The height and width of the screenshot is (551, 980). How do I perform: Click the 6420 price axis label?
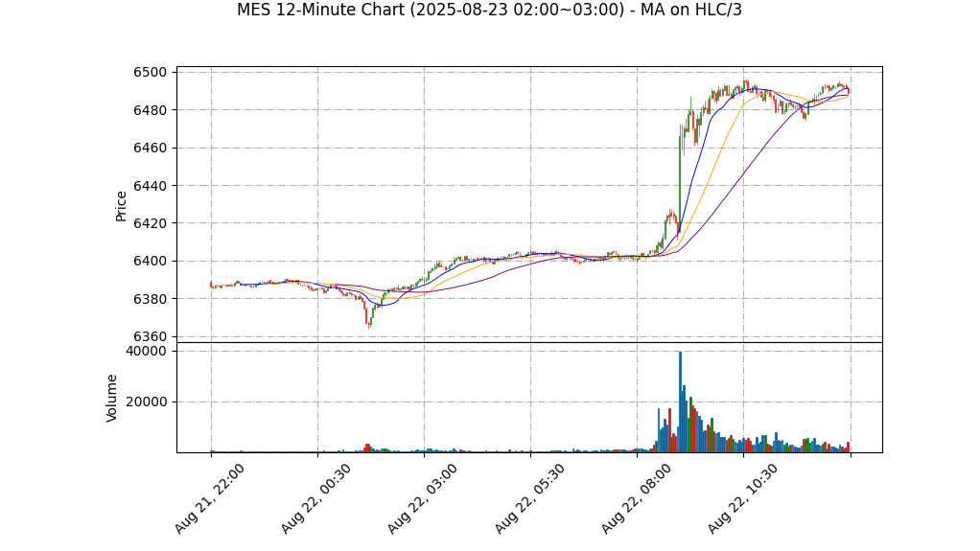[x=150, y=223]
